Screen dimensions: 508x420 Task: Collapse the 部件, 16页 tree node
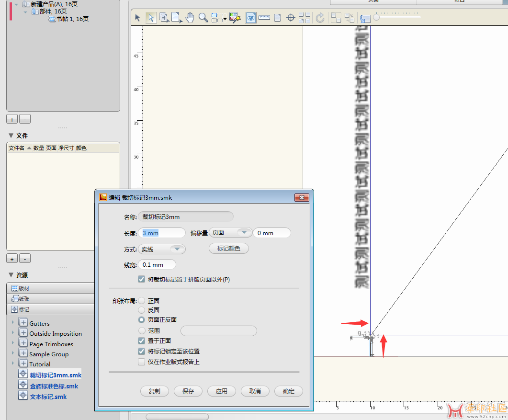tap(25, 12)
